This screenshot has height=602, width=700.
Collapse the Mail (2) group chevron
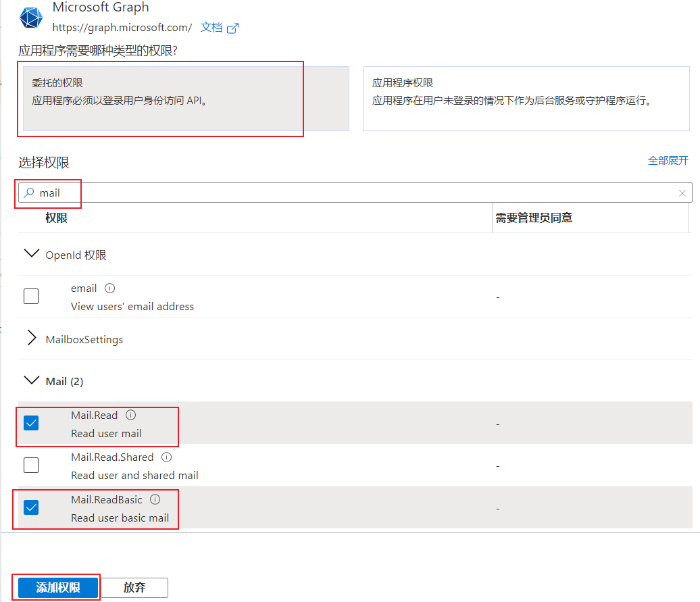point(31,380)
